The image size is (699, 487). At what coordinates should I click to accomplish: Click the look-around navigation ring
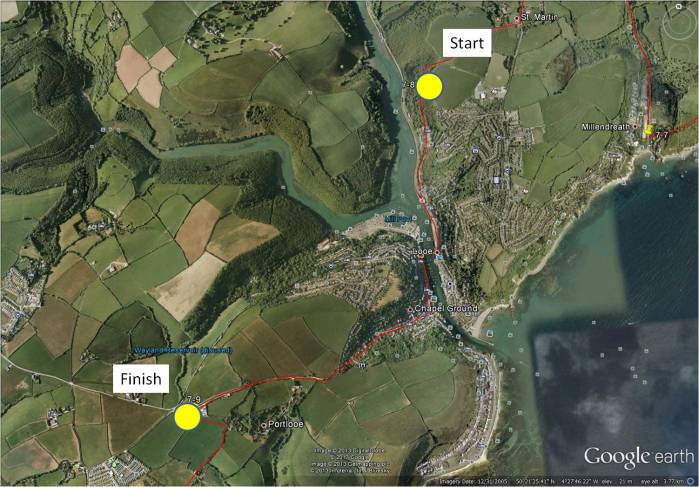679,25
